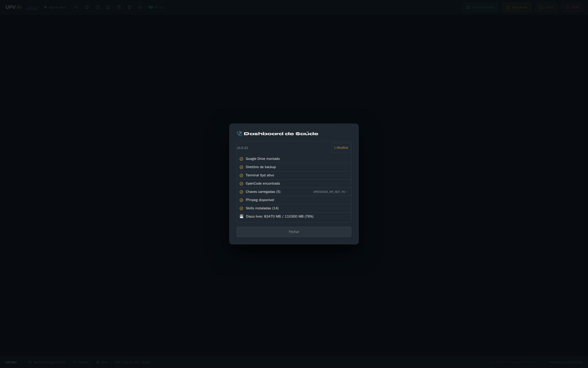Open the book documentation icon in the toolbar
Image resolution: width=588 pixels, height=368 pixels.
[x=87, y=7]
